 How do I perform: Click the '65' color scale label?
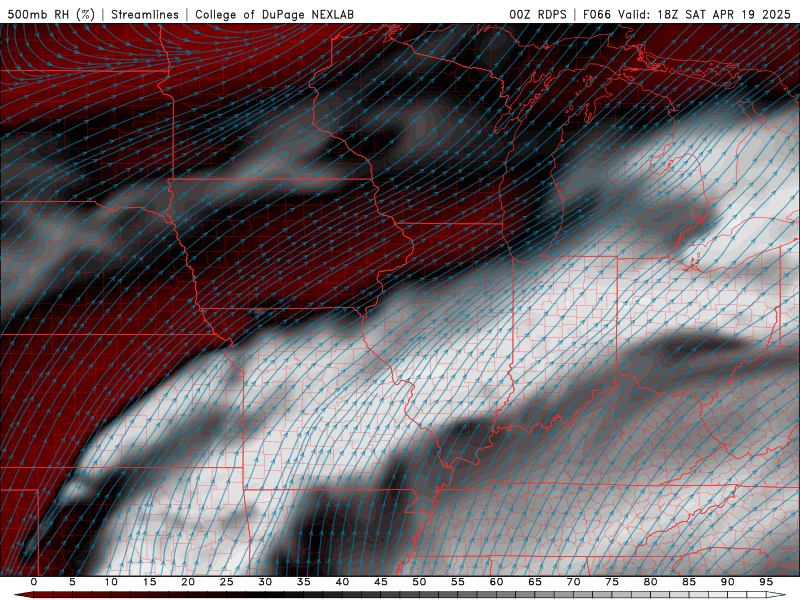point(535,582)
